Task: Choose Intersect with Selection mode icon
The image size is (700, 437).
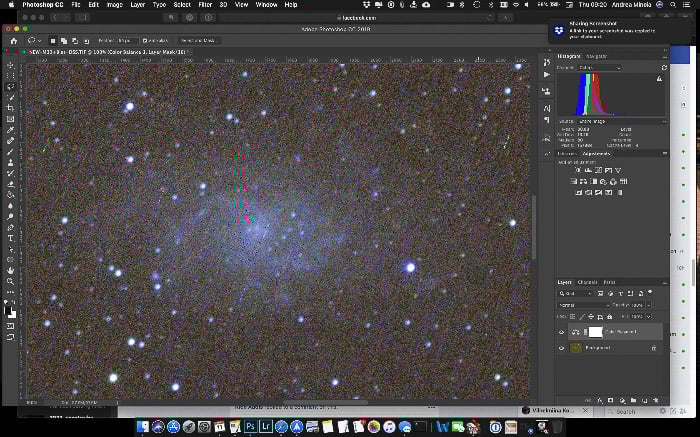Action: [86, 41]
